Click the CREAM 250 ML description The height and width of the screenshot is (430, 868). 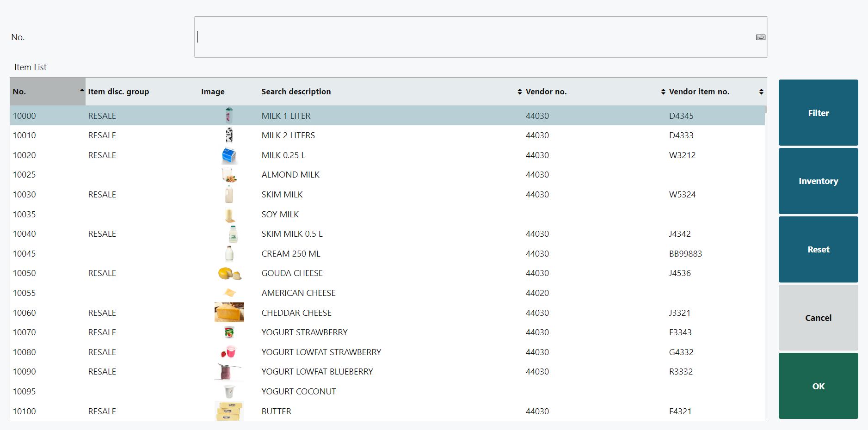(291, 254)
